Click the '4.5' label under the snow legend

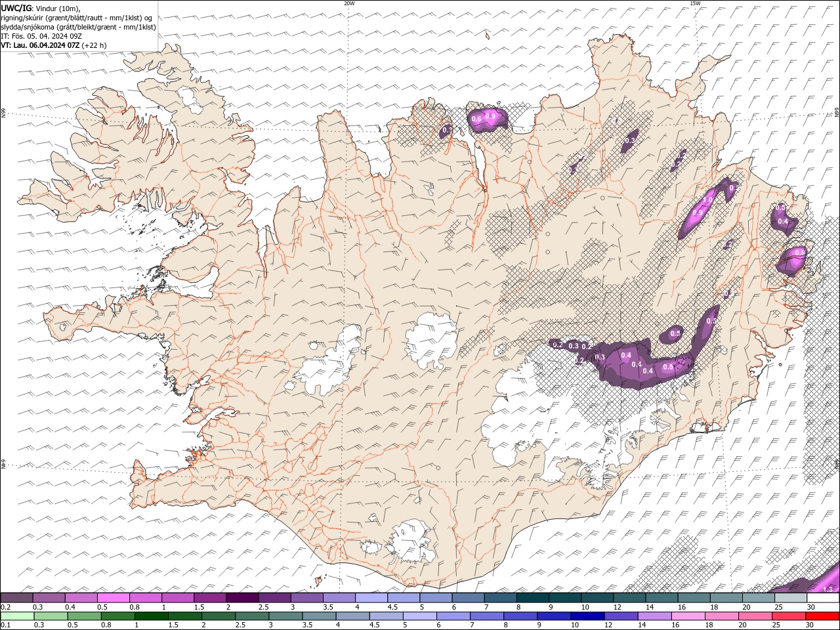coord(392,606)
